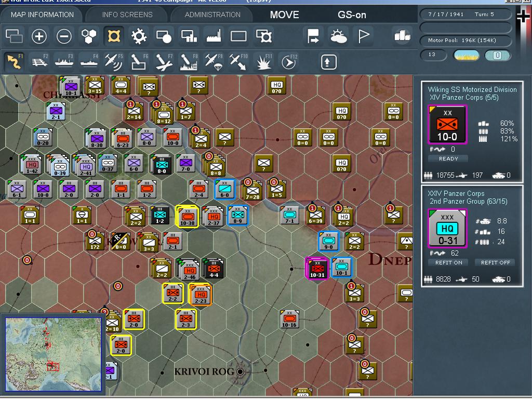The width and height of the screenshot is (532, 399).
Task: Click the gear fortification levels icon
Action: point(139,36)
